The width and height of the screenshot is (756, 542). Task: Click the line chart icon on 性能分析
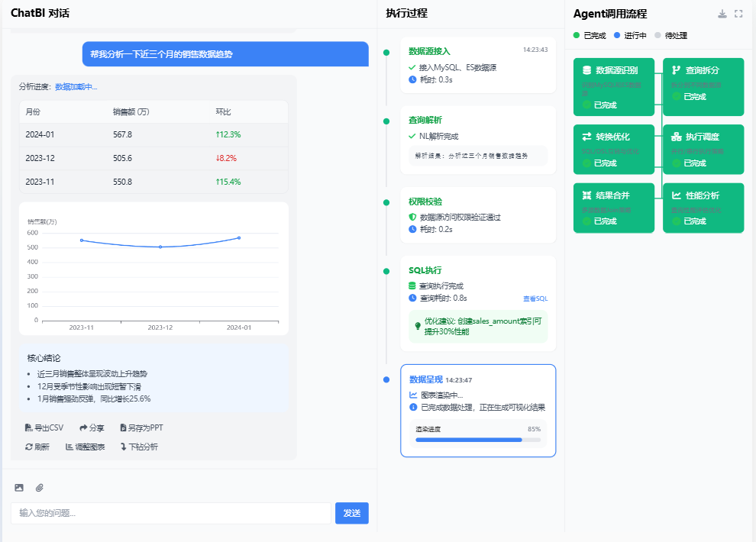676,195
